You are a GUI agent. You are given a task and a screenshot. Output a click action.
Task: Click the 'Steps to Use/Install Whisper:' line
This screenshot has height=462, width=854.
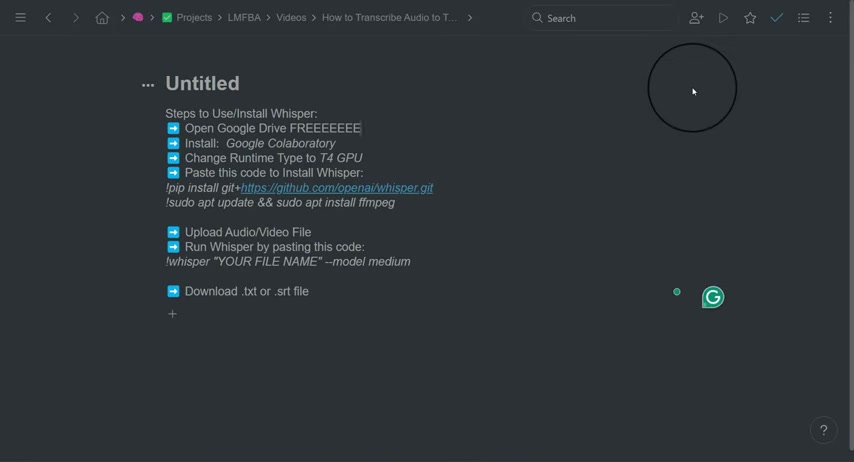[241, 113]
